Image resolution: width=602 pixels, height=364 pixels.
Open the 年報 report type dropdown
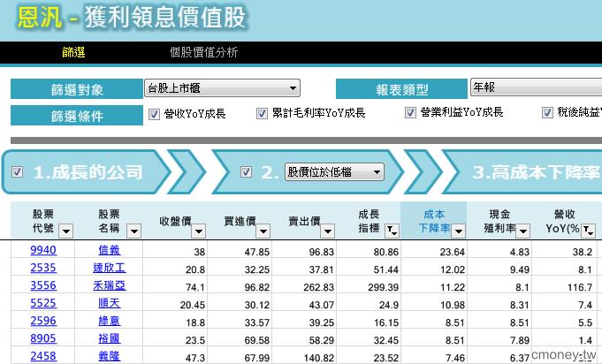point(536,87)
